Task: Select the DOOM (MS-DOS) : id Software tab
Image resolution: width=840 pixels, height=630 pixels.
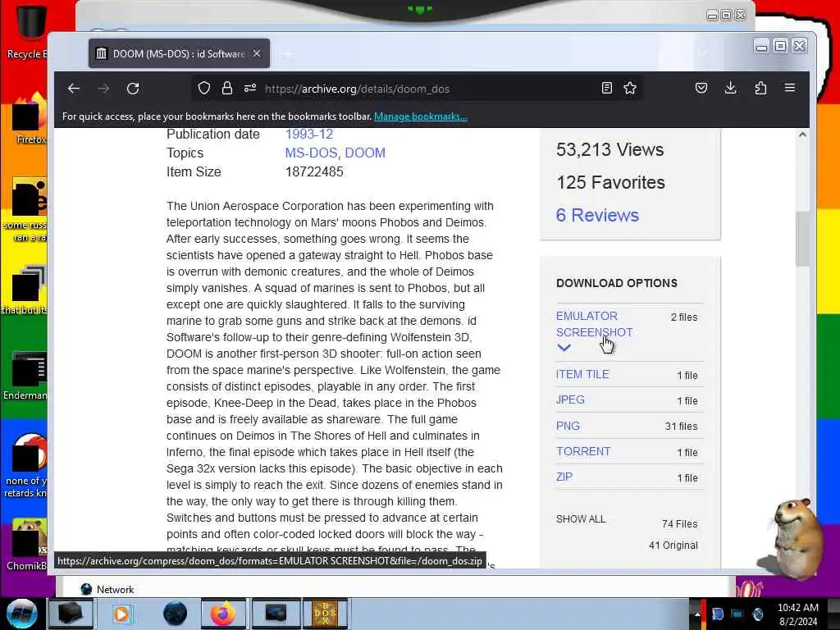Action: click(179, 53)
